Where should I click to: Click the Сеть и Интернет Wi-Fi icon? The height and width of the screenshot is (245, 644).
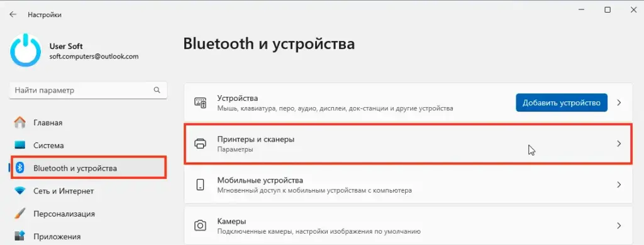tap(19, 191)
